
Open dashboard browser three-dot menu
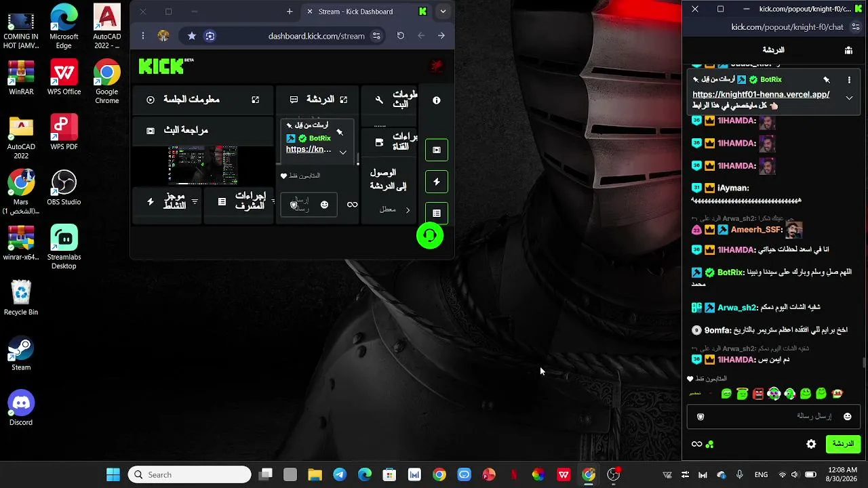(x=142, y=36)
